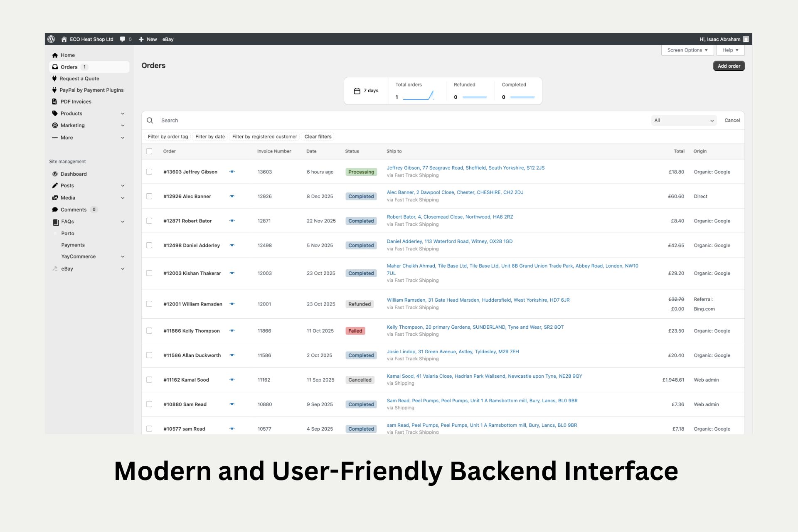Check the select-all orders checkbox

pyautogui.click(x=149, y=151)
